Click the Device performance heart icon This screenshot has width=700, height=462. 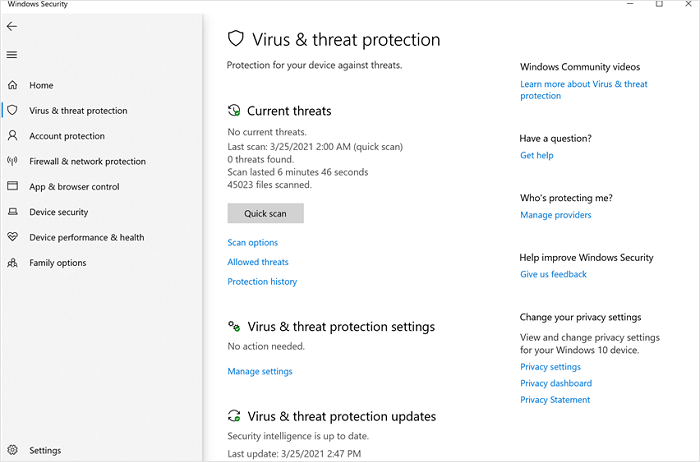click(12, 238)
